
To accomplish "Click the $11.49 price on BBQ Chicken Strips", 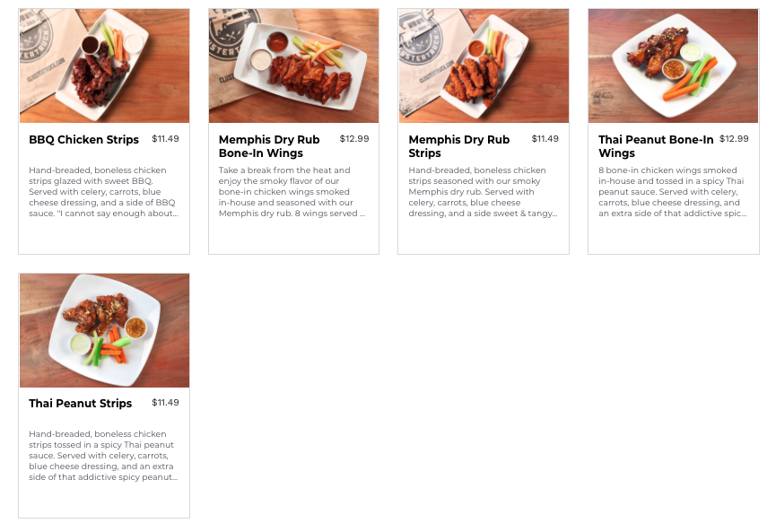I will 165,139.
